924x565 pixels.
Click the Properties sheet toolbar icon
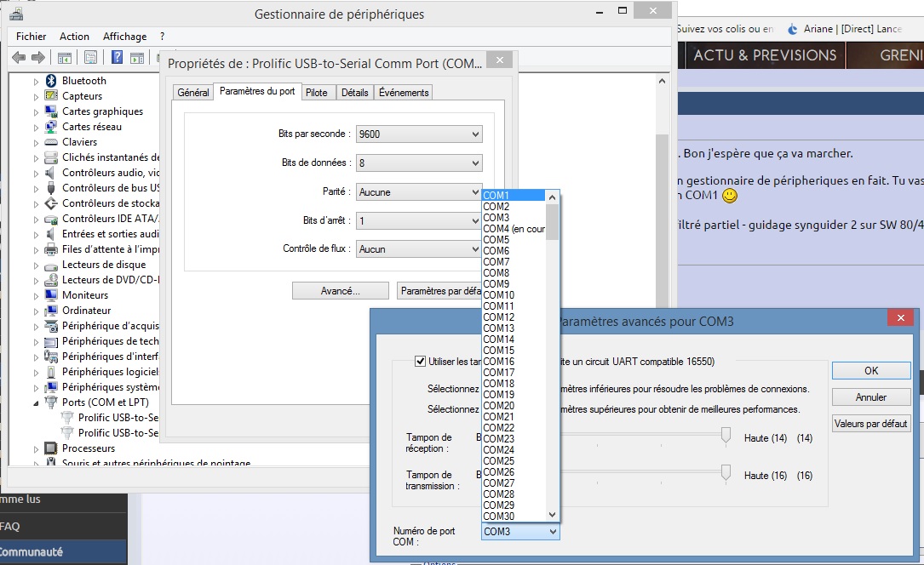coord(90,58)
